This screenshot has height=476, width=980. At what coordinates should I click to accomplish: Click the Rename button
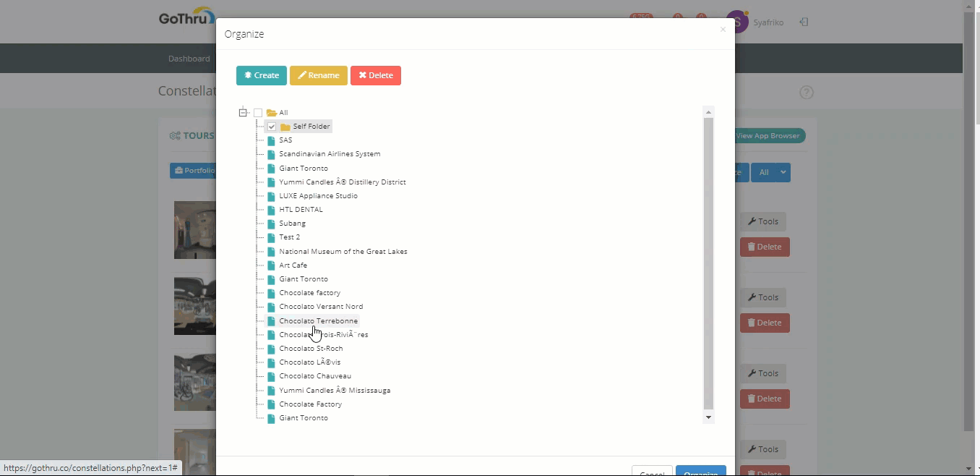(x=319, y=75)
